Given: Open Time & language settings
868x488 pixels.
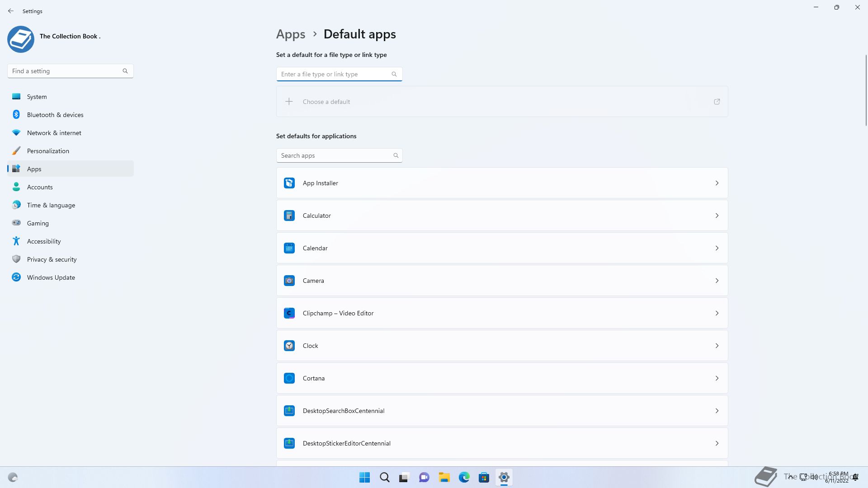Looking at the screenshot, I should [71, 205].
